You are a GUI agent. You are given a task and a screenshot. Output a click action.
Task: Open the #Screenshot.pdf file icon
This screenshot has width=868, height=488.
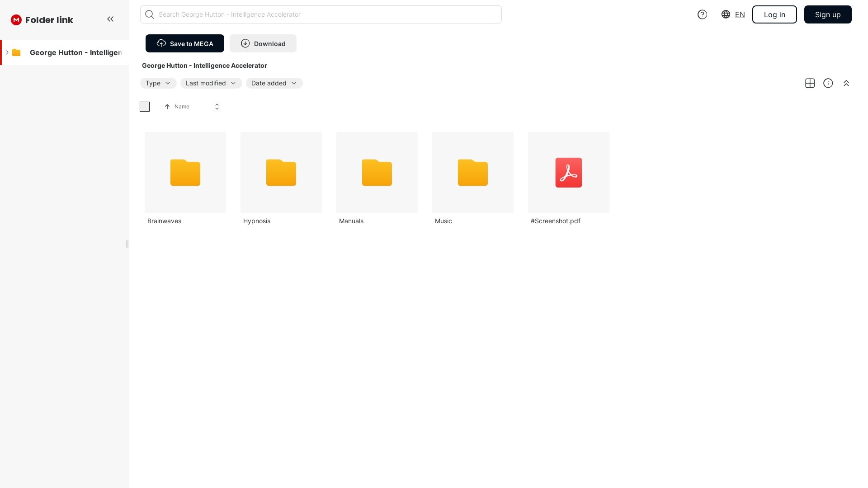568,173
